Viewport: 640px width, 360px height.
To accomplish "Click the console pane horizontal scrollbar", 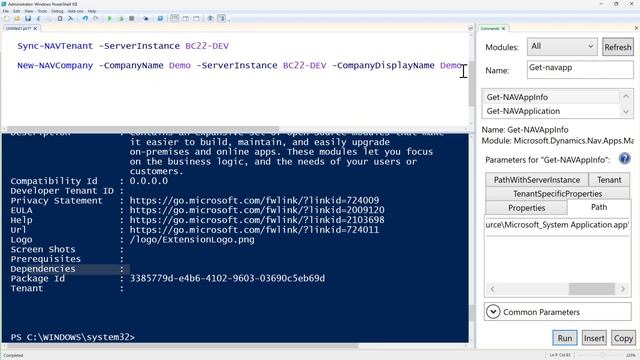I will [x=182, y=346].
